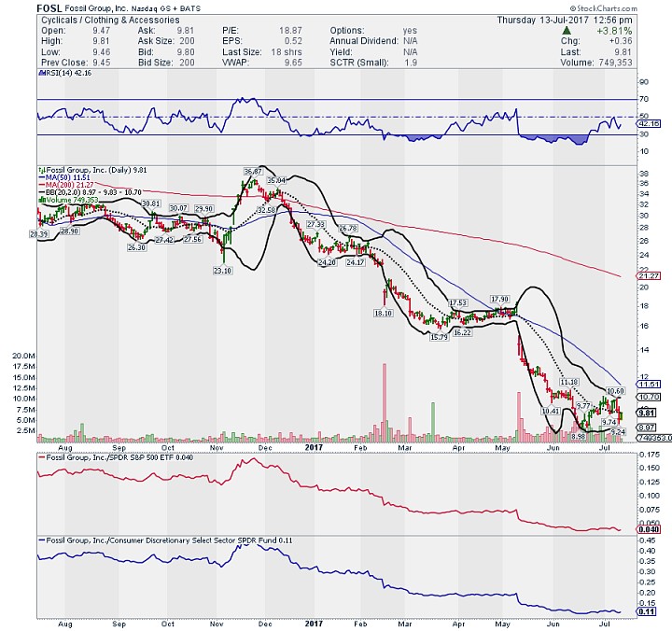Click the 23.10 November low label
The height and width of the screenshot is (631, 672).
click(222, 271)
